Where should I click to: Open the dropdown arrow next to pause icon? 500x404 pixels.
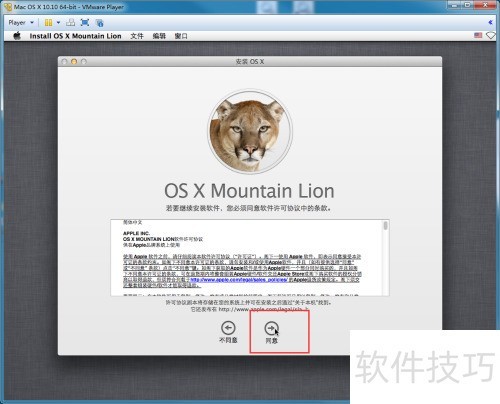58,23
